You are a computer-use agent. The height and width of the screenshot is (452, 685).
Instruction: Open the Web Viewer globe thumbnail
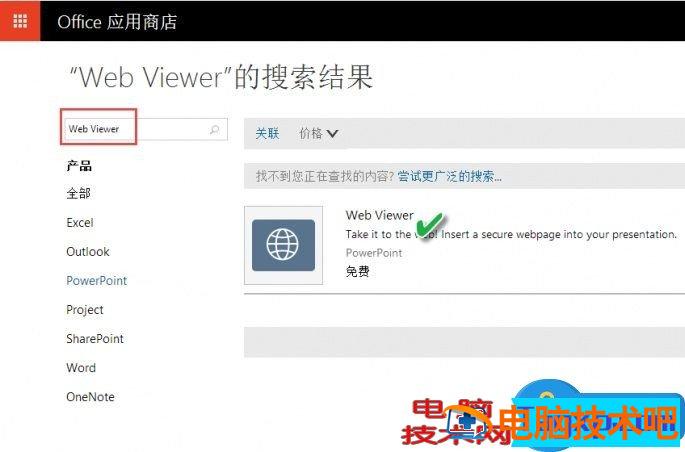284,245
